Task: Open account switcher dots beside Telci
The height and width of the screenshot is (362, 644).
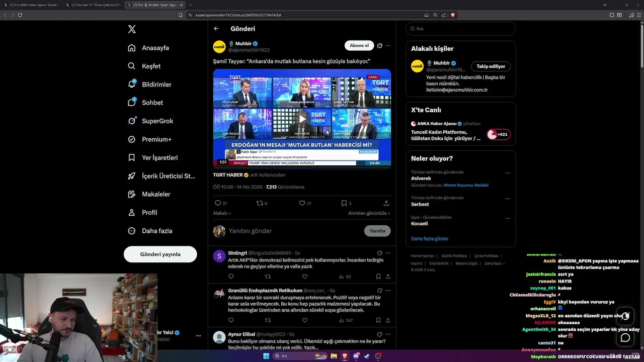Action: click(x=198, y=335)
